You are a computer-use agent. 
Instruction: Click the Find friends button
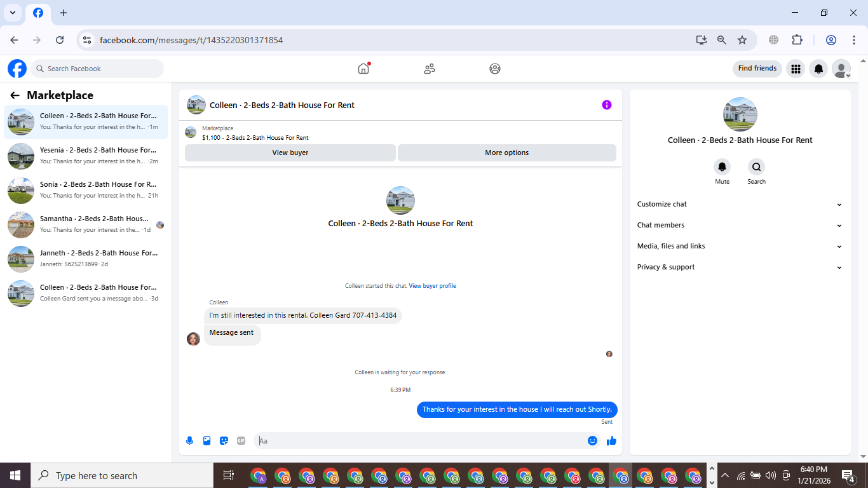(757, 69)
